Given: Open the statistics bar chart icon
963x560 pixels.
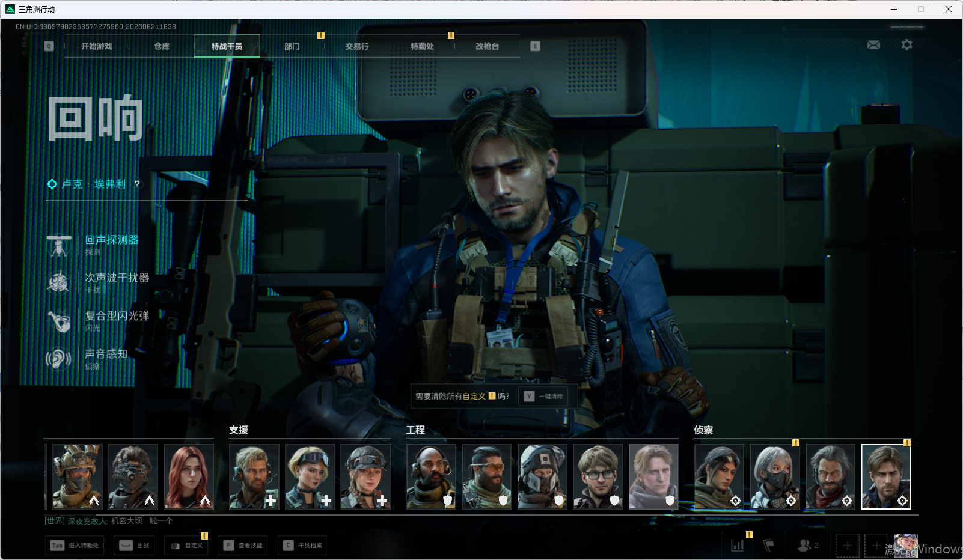Looking at the screenshot, I should tap(738, 546).
